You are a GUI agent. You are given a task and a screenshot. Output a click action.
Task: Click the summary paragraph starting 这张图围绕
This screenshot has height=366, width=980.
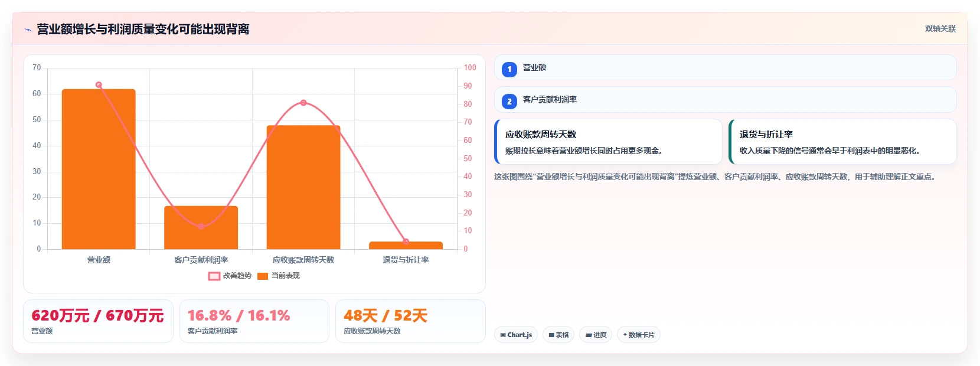pos(714,177)
